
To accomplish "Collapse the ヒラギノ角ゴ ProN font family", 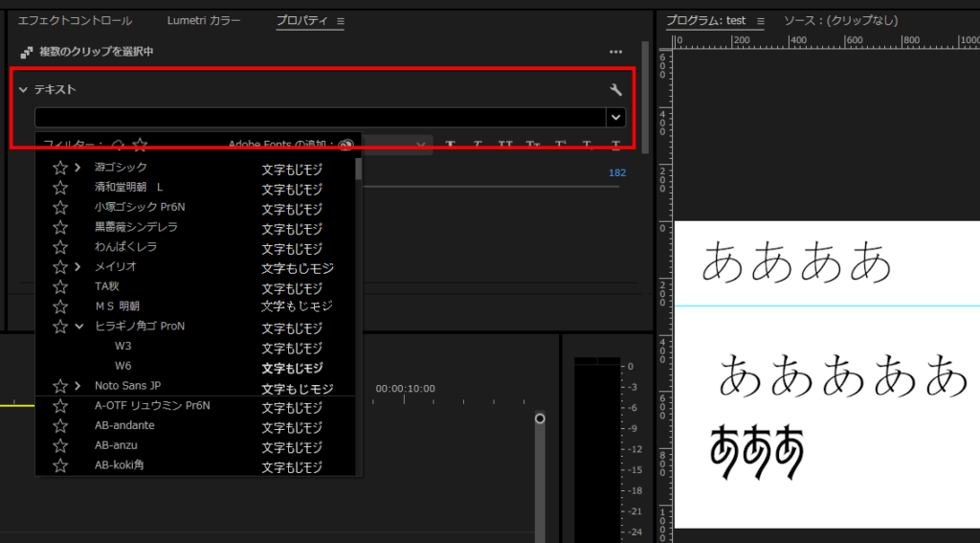I will [x=78, y=327].
